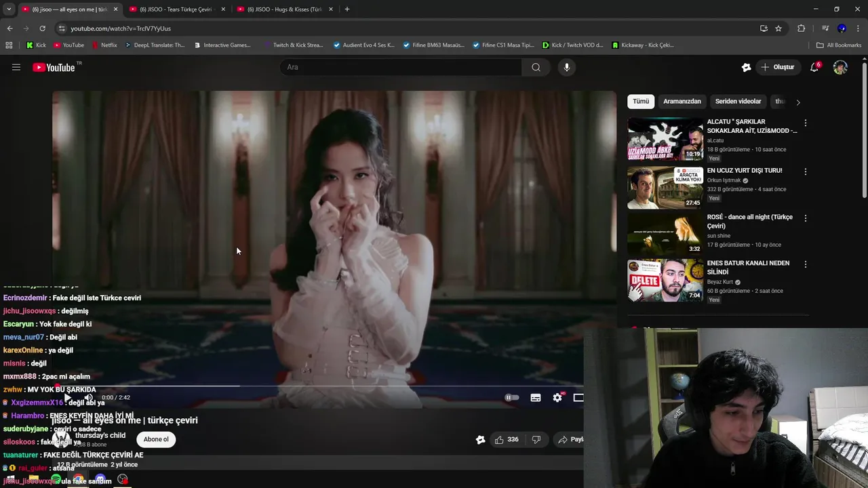Select the Seriden videolar filter chip
868x488 pixels.
(x=738, y=102)
